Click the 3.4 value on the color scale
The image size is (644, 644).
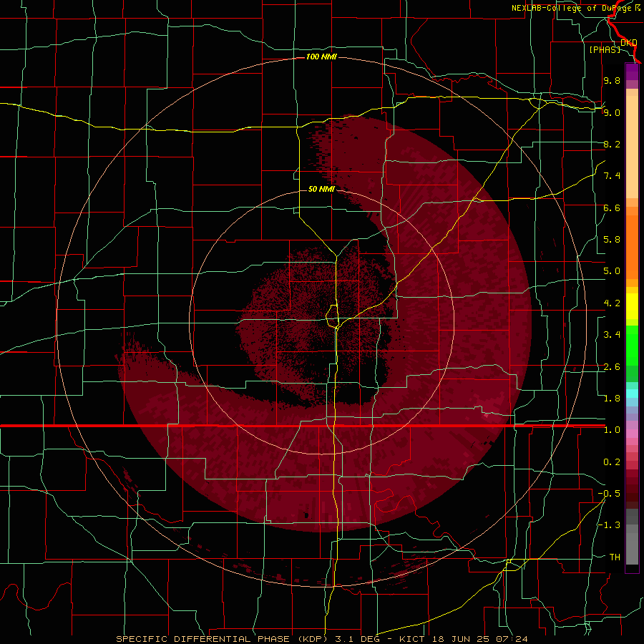point(612,335)
